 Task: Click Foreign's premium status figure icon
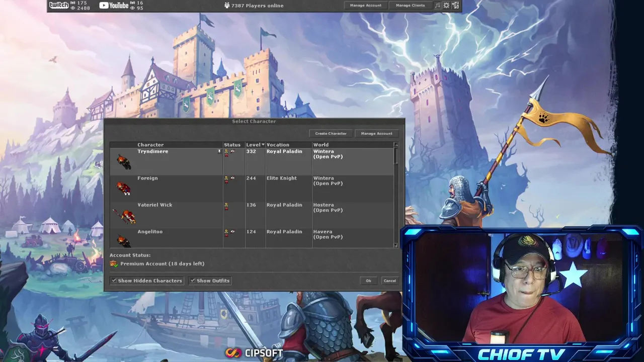(226, 179)
